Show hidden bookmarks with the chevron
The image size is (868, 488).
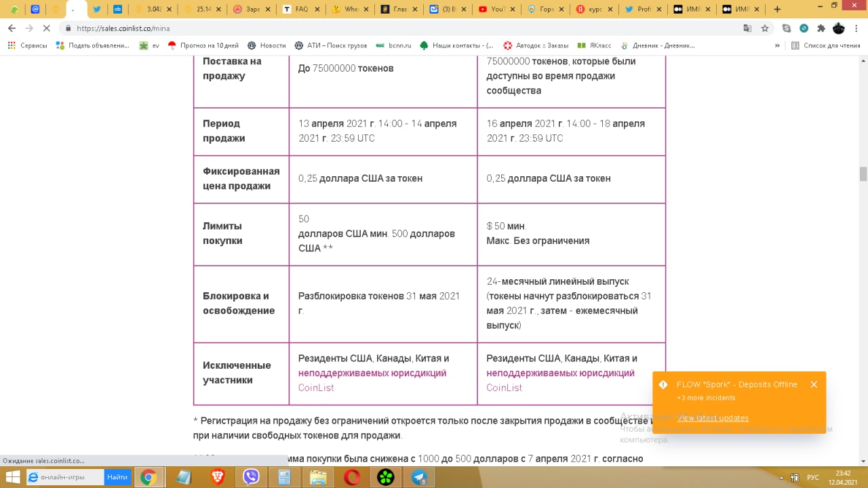click(x=777, y=45)
